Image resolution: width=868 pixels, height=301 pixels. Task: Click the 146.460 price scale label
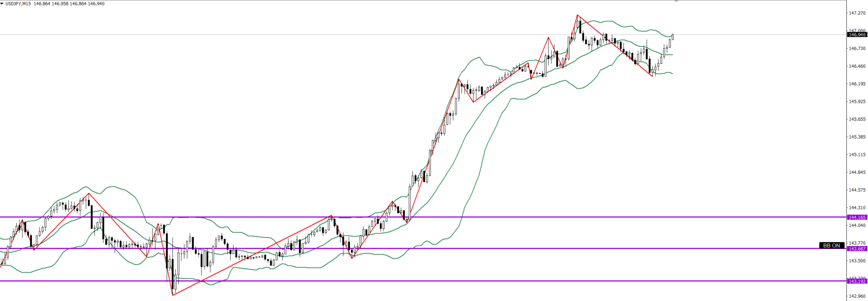point(857,66)
